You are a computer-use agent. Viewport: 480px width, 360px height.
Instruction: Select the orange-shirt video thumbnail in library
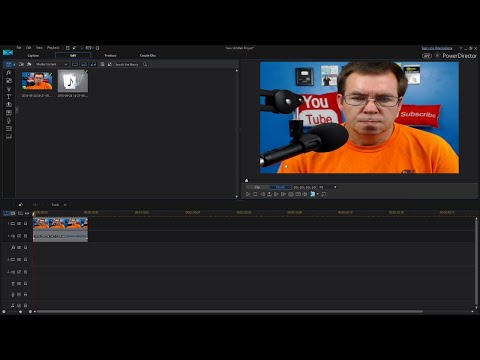point(37,81)
